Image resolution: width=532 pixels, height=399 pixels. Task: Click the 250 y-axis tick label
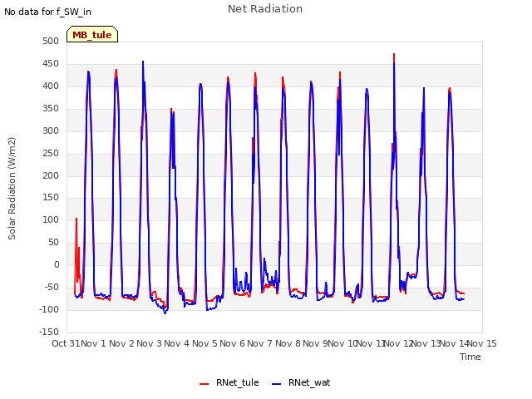coord(51,153)
